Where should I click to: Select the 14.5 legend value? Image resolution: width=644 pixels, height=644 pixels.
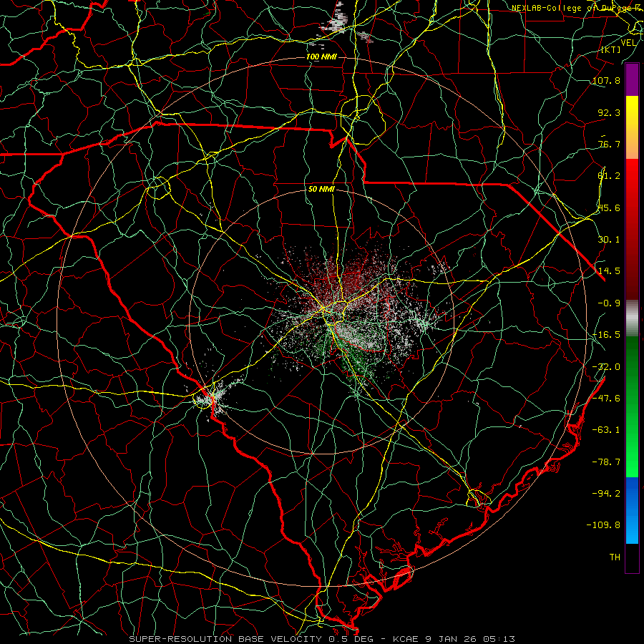[609, 270]
